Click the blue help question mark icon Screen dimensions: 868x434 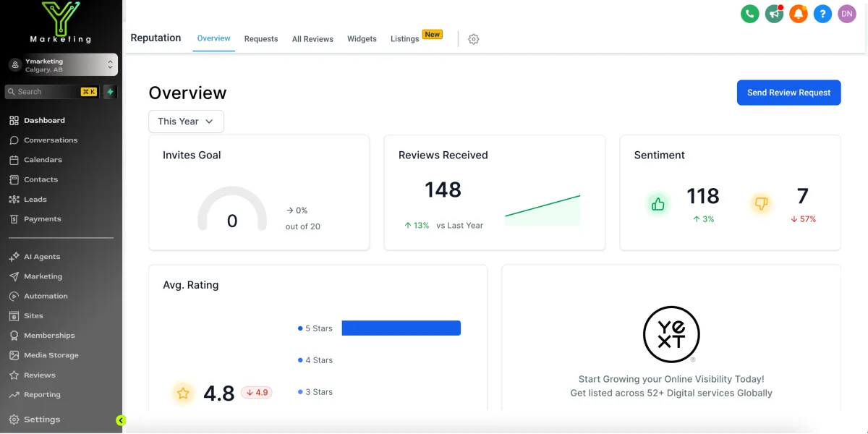point(822,14)
